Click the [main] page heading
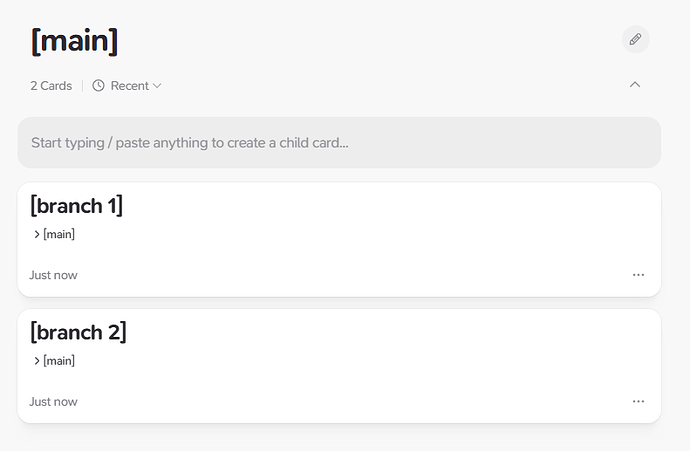690x451 pixels. pyautogui.click(x=75, y=41)
